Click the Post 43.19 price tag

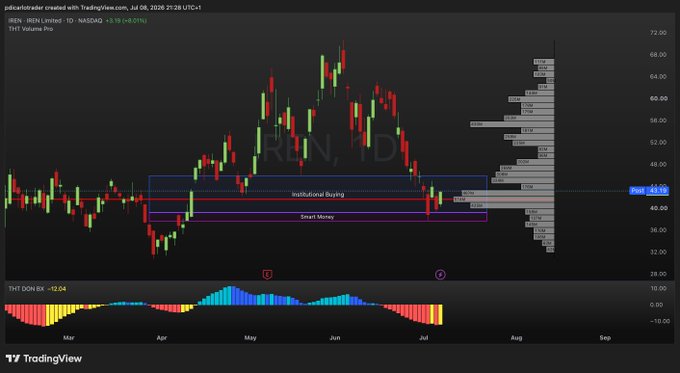(x=649, y=190)
